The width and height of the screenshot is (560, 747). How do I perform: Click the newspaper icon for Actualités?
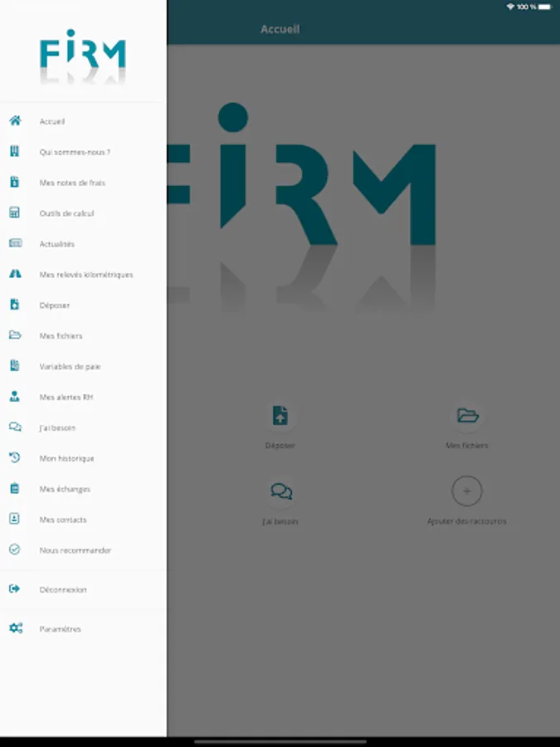(x=15, y=243)
